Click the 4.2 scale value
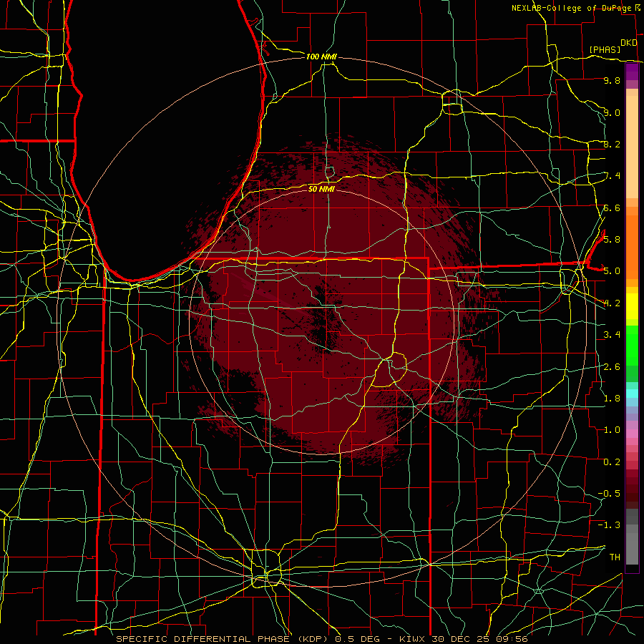 click(612, 303)
